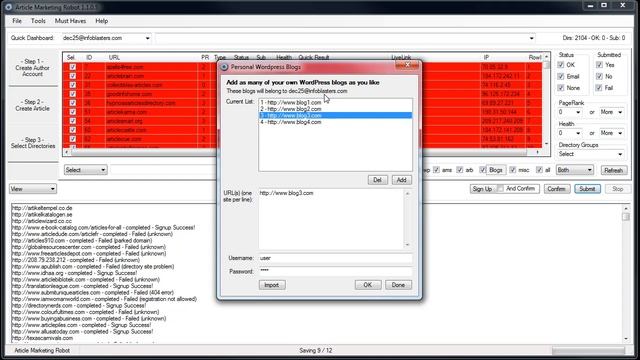Go to Step 1 Create Author Account

coord(33,68)
